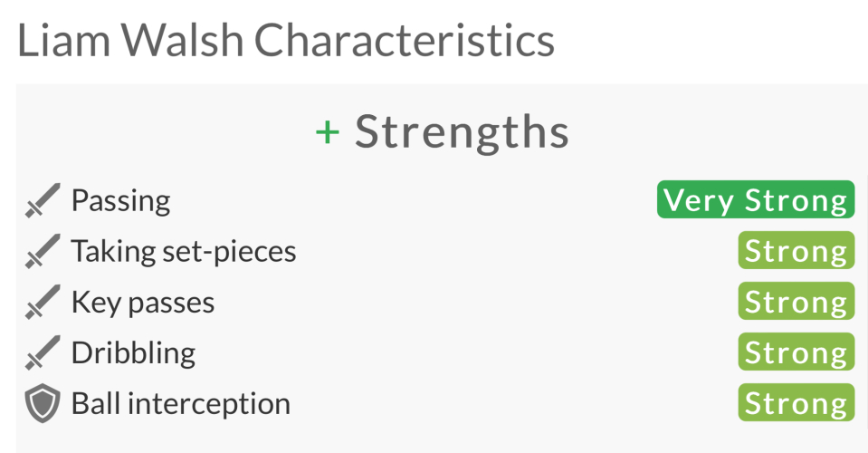This screenshot has width=868, height=453.
Task: Open the Key passes characteristic
Action: (x=143, y=302)
